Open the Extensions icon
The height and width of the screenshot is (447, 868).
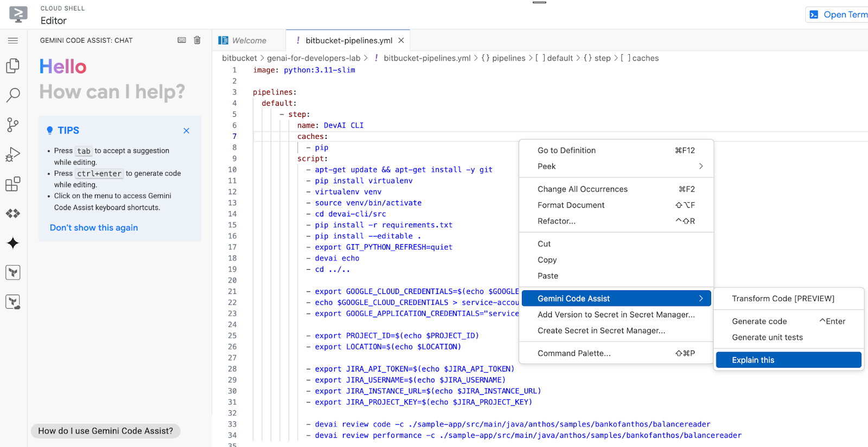pyautogui.click(x=13, y=184)
